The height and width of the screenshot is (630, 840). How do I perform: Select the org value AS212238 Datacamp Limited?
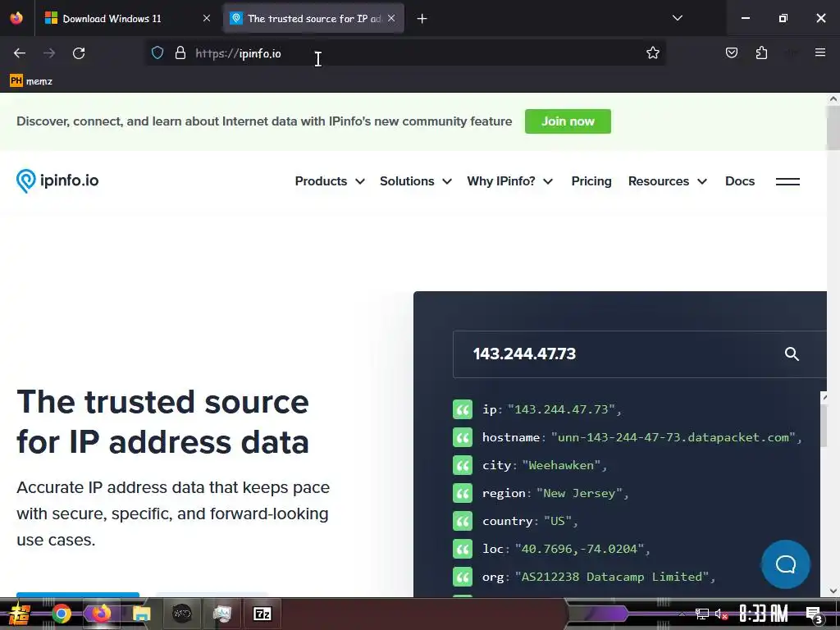point(612,577)
